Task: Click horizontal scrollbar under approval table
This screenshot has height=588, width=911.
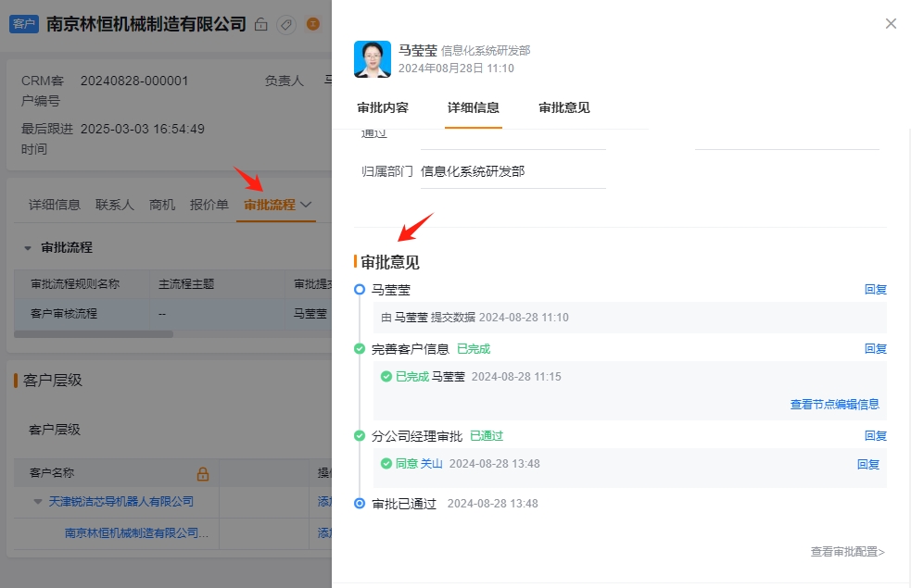Action: (x=94, y=334)
